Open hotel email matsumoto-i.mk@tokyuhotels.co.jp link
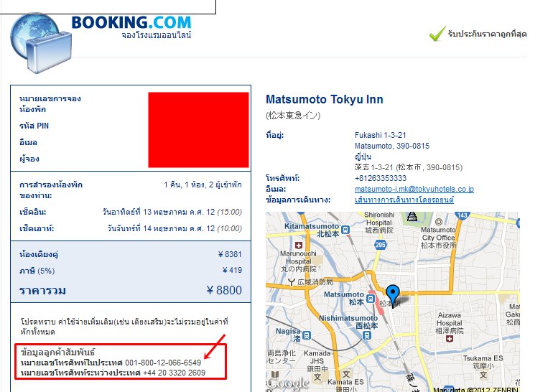 tap(414, 189)
